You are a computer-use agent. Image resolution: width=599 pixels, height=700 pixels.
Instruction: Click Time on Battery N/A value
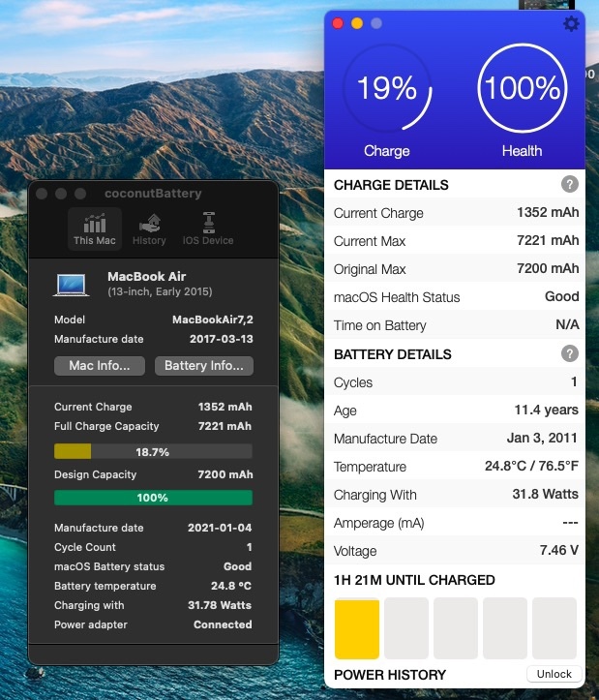[567, 324]
